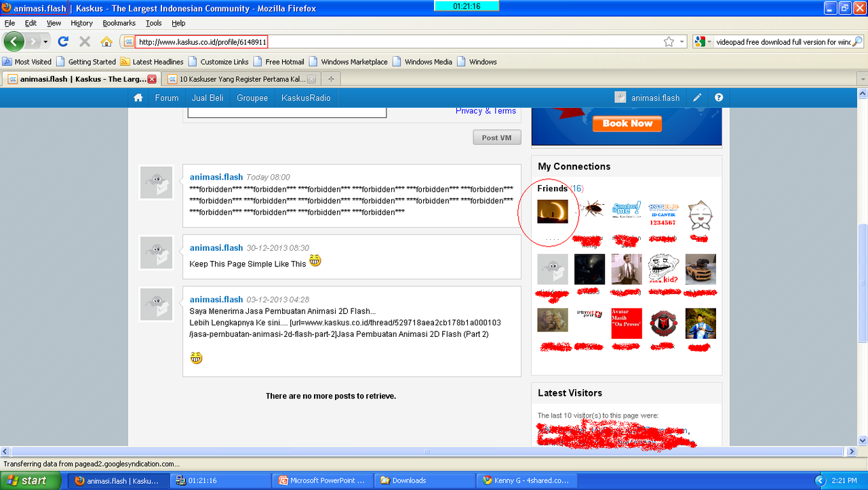
Task: Open the Tools menu
Action: pos(154,23)
